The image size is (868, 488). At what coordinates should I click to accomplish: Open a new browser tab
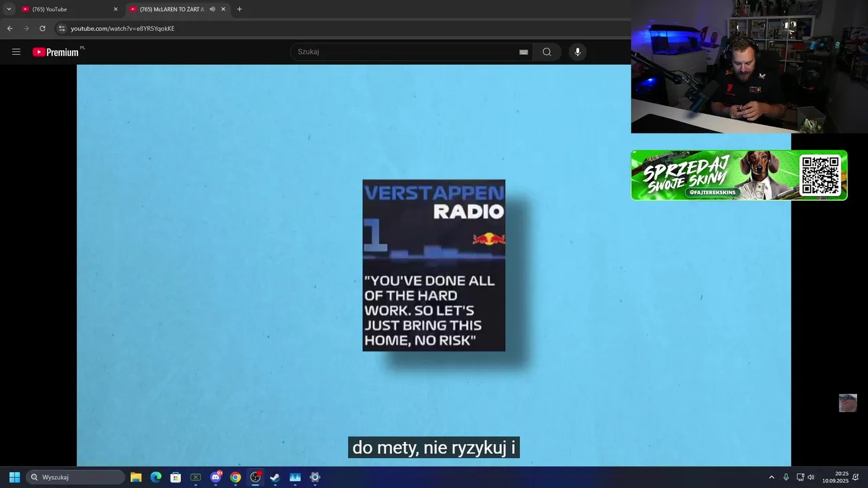pyautogui.click(x=239, y=9)
